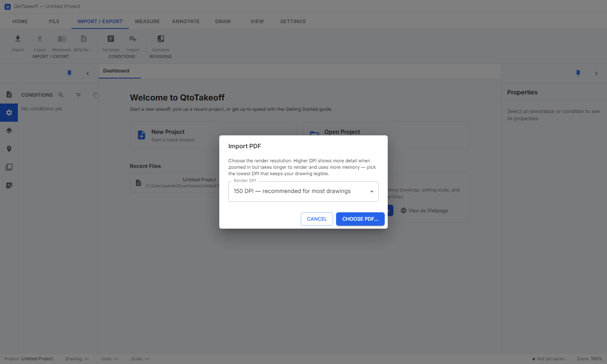The width and height of the screenshot is (607, 364).
Task: Select the conditions gear sidebar icon
Action: tap(9, 113)
